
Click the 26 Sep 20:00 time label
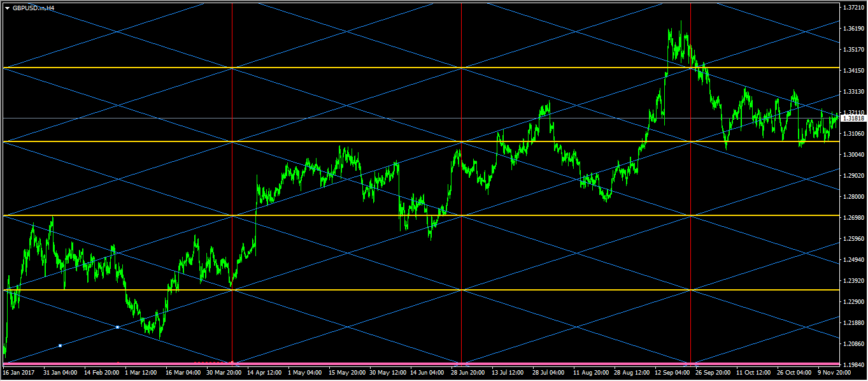(x=713, y=371)
